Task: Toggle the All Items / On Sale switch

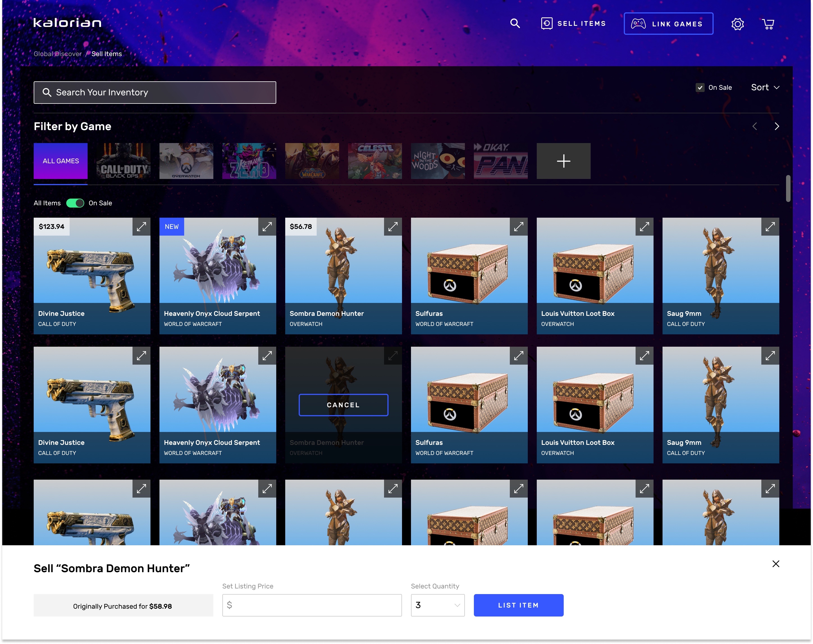Action: pos(75,203)
